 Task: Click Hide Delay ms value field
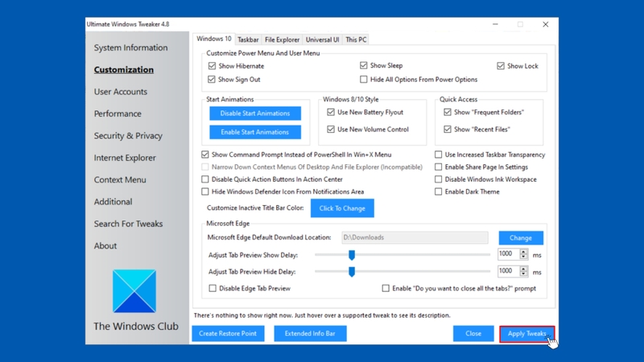[x=509, y=271]
